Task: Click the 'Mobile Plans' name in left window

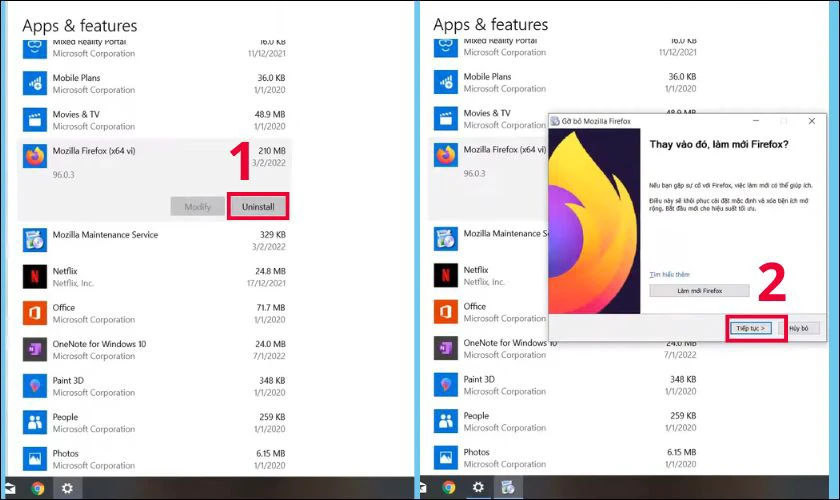Action: [x=76, y=78]
